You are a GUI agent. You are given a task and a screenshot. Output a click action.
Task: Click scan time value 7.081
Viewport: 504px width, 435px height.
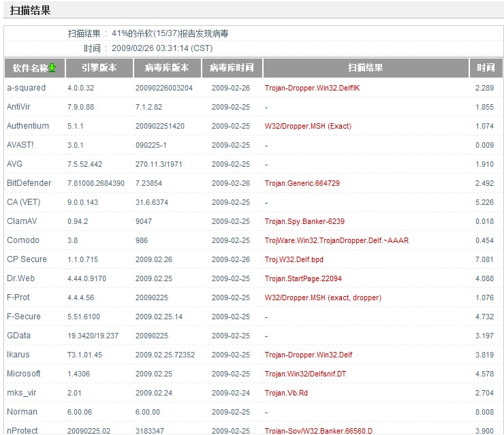pyautogui.click(x=484, y=259)
